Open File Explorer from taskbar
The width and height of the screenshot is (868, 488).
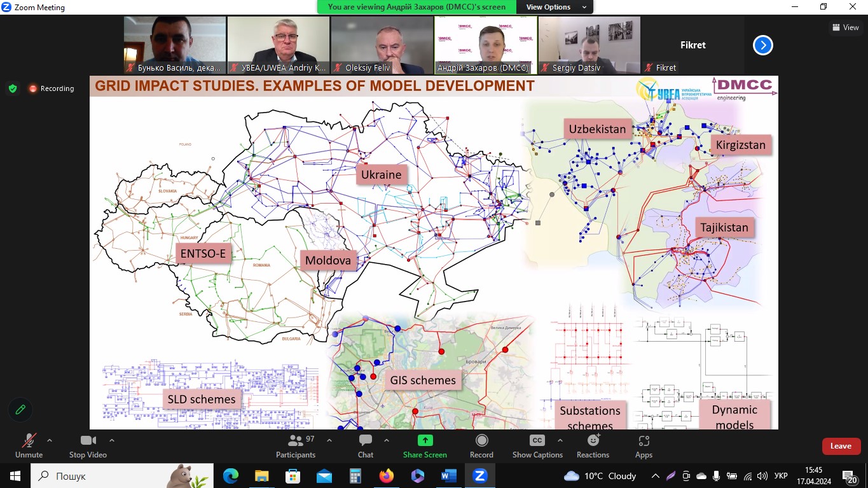pos(261,475)
